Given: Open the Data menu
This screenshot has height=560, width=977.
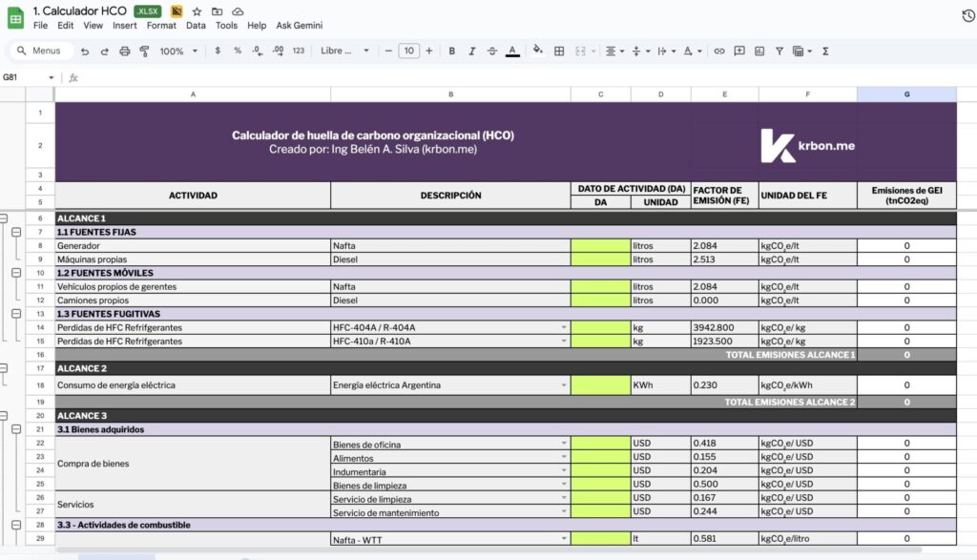Looking at the screenshot, I should [x=196, y=26].
